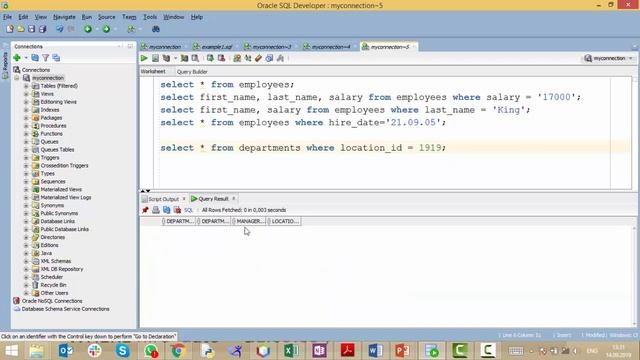This screenshot has width=640, height=360.
Task: Click the SQL Tuning Advisor icon
Action: [x=195, y=58]
